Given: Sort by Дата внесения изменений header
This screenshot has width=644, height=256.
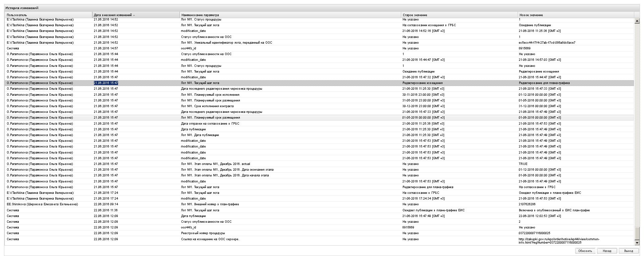Looking at the screenshot, I should coord(136,15).
